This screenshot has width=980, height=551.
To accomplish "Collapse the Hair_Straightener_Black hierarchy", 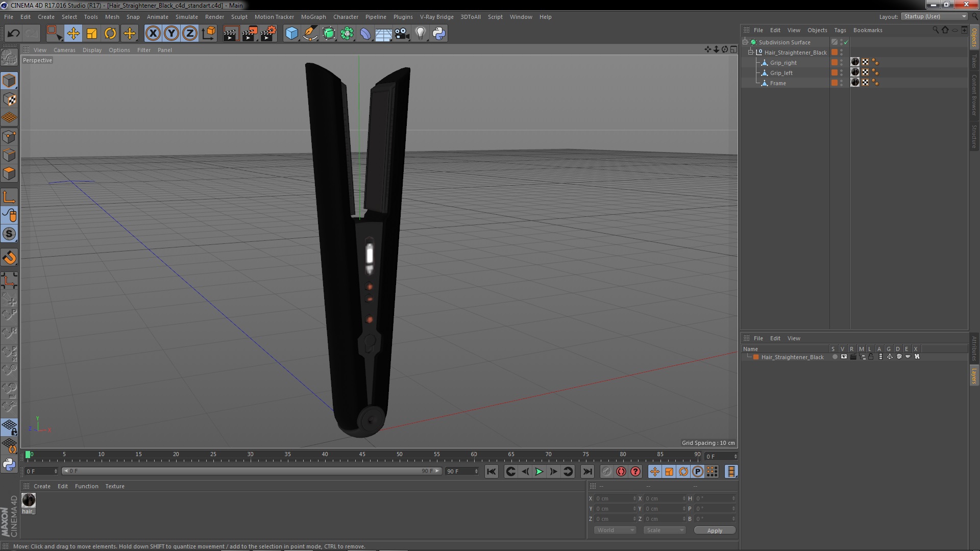I will tap(751, 52).
